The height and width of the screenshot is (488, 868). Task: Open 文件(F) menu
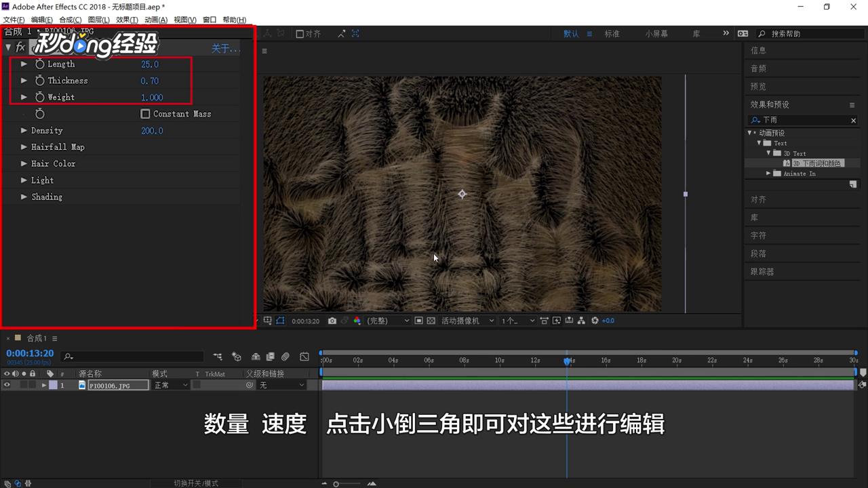click(14, 20)
